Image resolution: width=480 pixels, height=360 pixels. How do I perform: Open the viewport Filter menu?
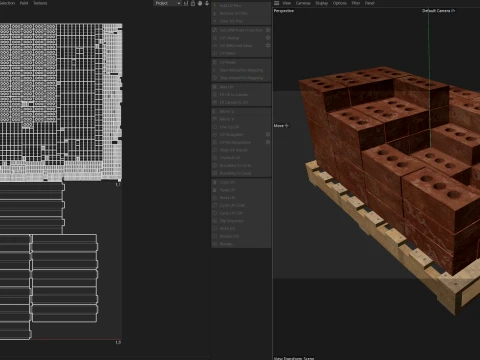coord(356,3)
